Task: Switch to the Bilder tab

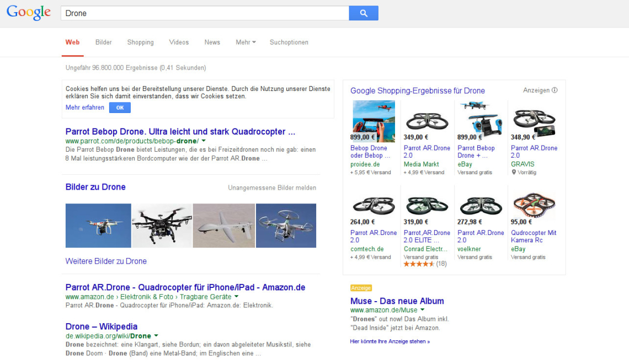Action: [x=104, y=42]
